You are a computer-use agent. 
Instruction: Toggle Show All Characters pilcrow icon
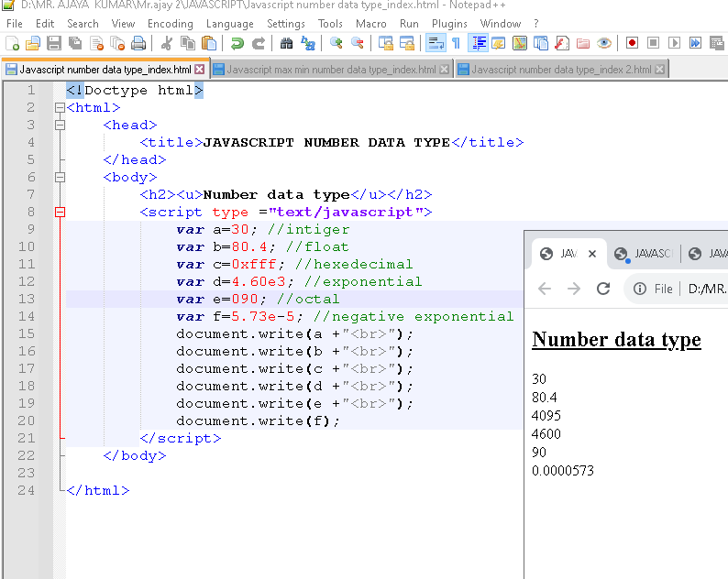(456, 43)
